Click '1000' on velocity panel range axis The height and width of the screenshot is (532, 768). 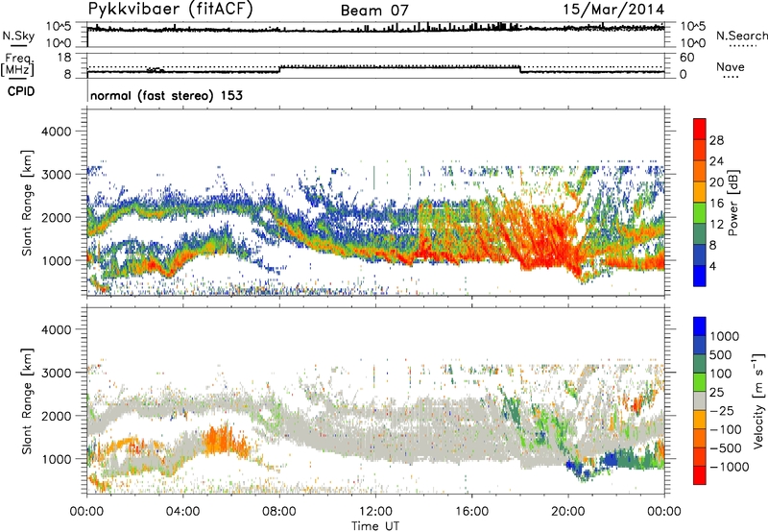57,459
